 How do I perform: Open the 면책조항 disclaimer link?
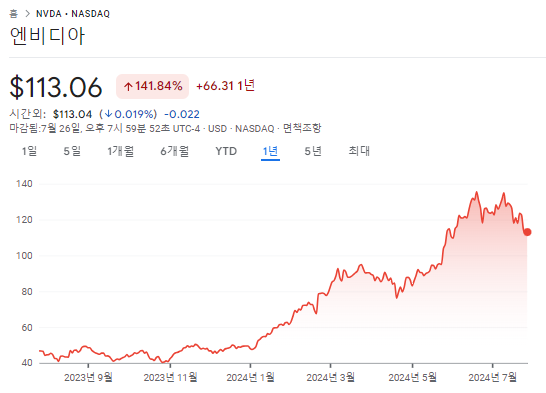coord(302,128)
